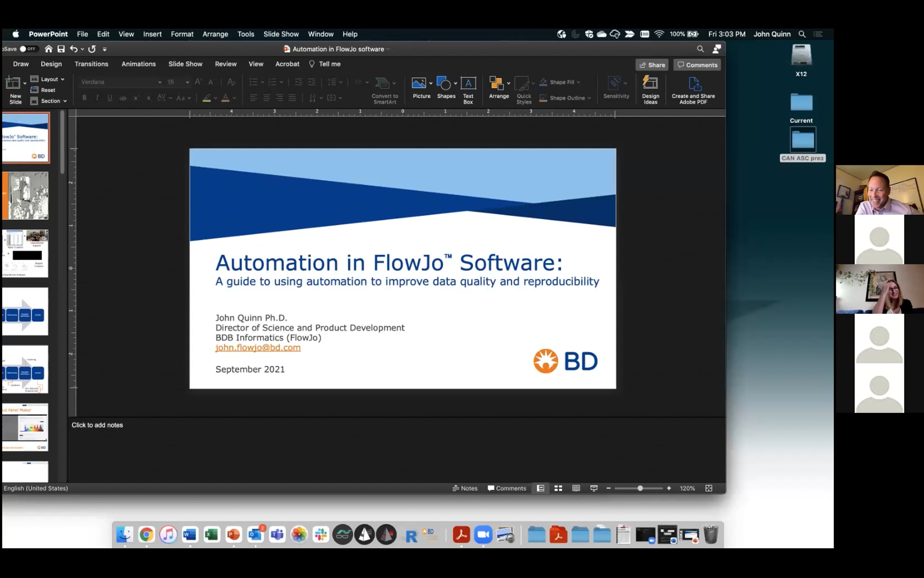The height and width of the screenshot is (578, 924).
Task: Switch to the Acrobat ribbon tab
Action: (287, 64)
